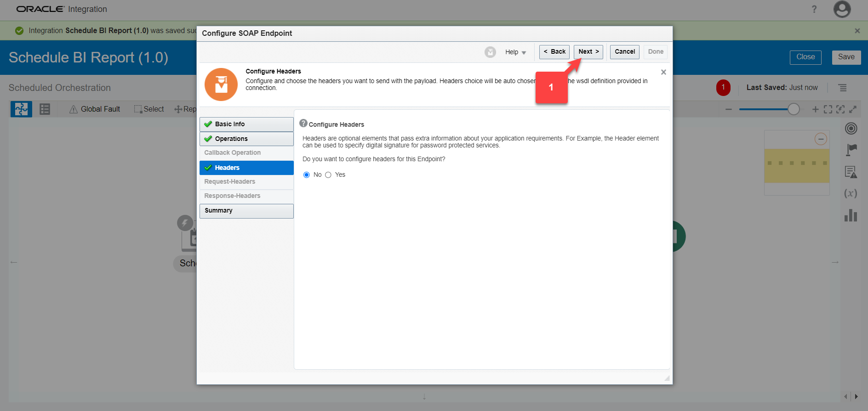
Task: Switch to canvas layout view icon
Action: tap(21, 109)
